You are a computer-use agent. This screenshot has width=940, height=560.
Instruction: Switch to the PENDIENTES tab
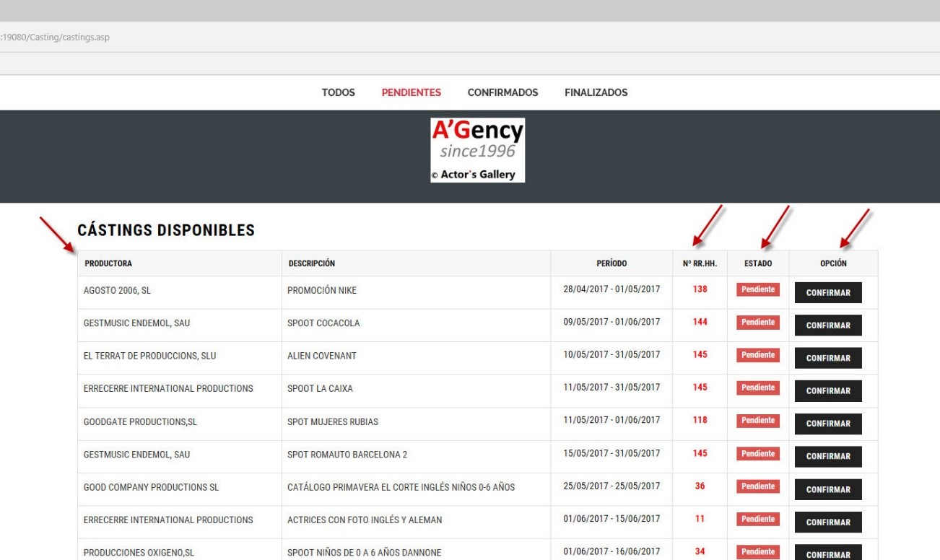411,92
